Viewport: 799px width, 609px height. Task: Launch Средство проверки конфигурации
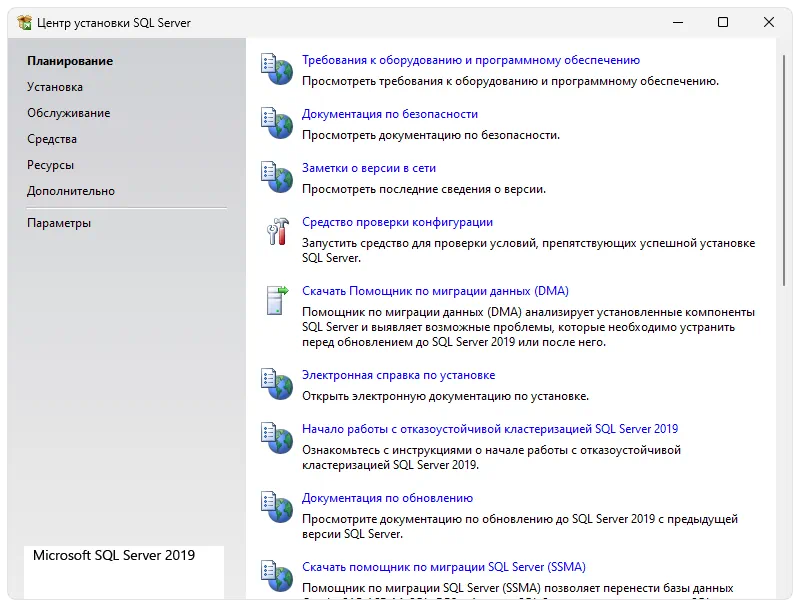click(x=397, y=222)
